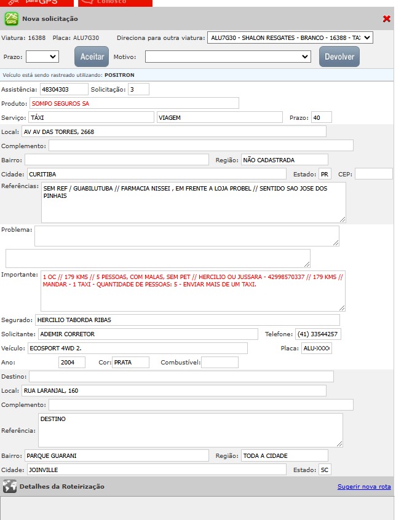Click the Serviço field containing TÁXI
This screenshot has height=520, width=420.
(x=91, y=117)
